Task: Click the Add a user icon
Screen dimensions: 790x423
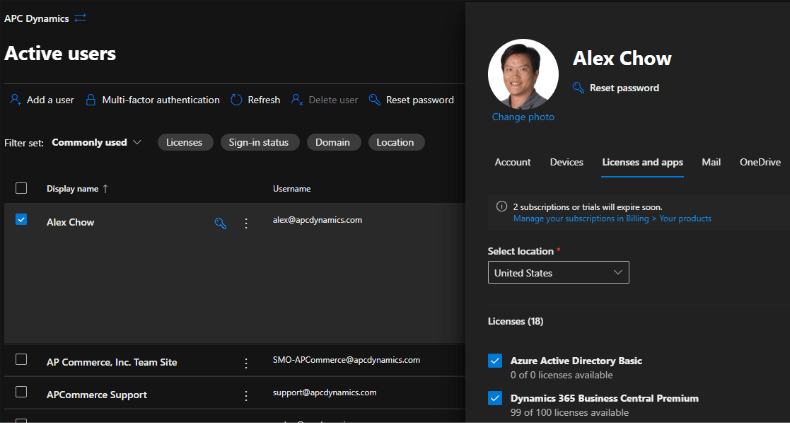Action: point(15,100)
